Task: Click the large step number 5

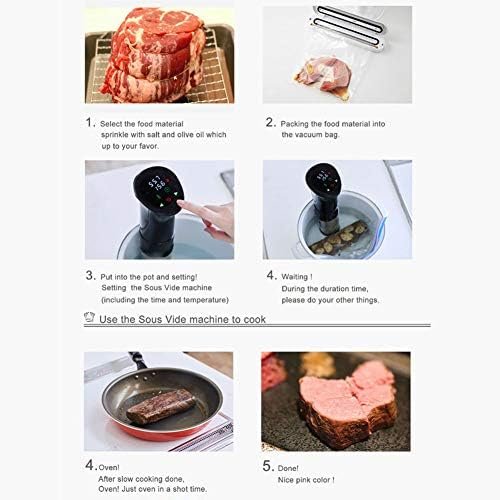Action: pyautogui.click(x=268, y=466)
